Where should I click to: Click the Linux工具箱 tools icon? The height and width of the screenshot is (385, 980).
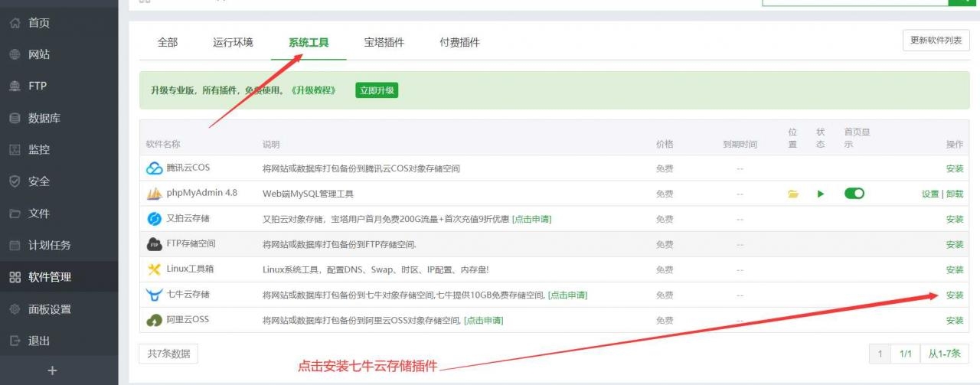coord(155,269)
